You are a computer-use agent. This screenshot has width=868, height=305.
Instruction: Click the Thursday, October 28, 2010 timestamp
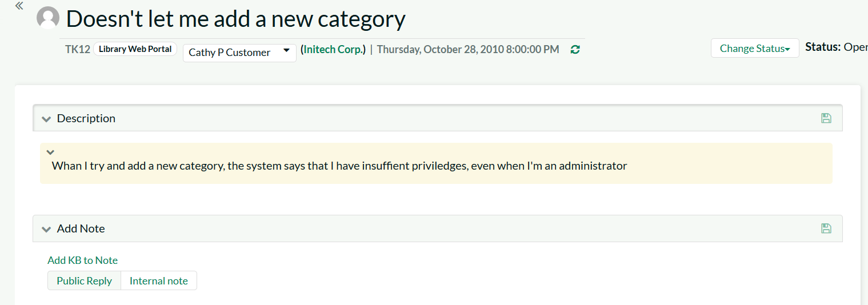467,50
